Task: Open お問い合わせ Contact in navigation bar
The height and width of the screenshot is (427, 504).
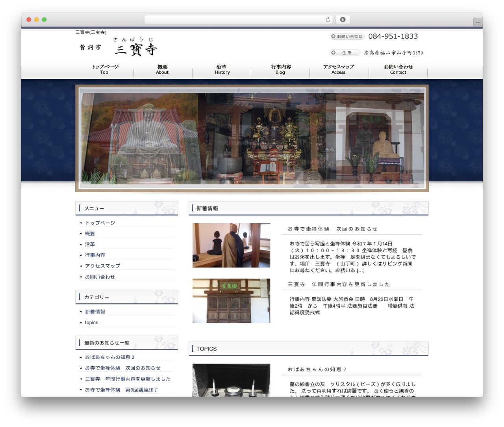Action: 398,69
